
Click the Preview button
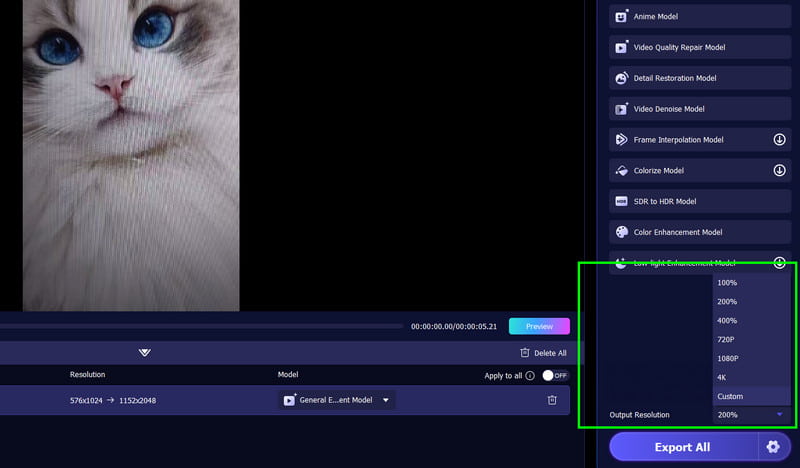[539, 326]
